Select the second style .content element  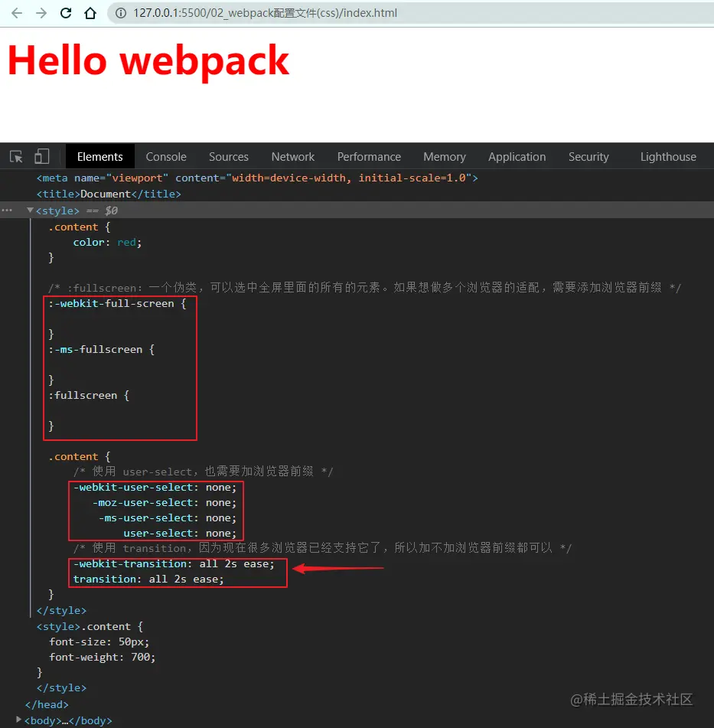point(90,627)
